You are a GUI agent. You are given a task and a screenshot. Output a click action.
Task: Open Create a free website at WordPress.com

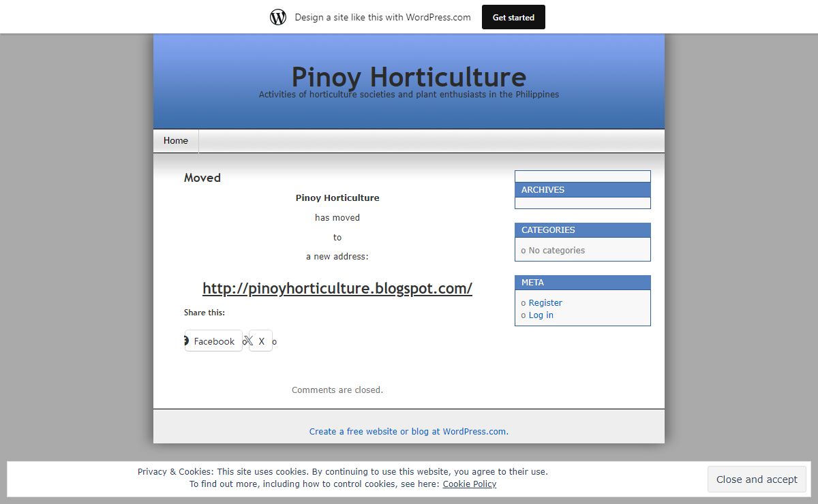(409, 432)
